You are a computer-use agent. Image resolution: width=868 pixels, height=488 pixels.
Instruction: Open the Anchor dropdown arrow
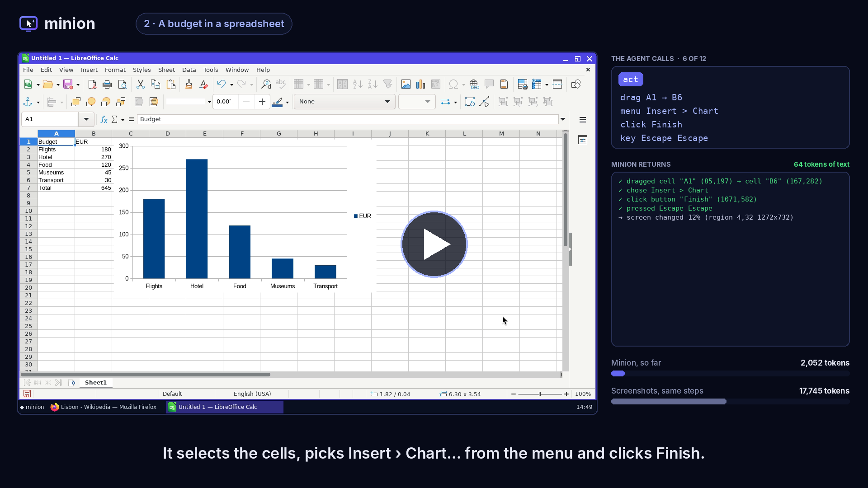pyautogui.click(x=38, y=103)
